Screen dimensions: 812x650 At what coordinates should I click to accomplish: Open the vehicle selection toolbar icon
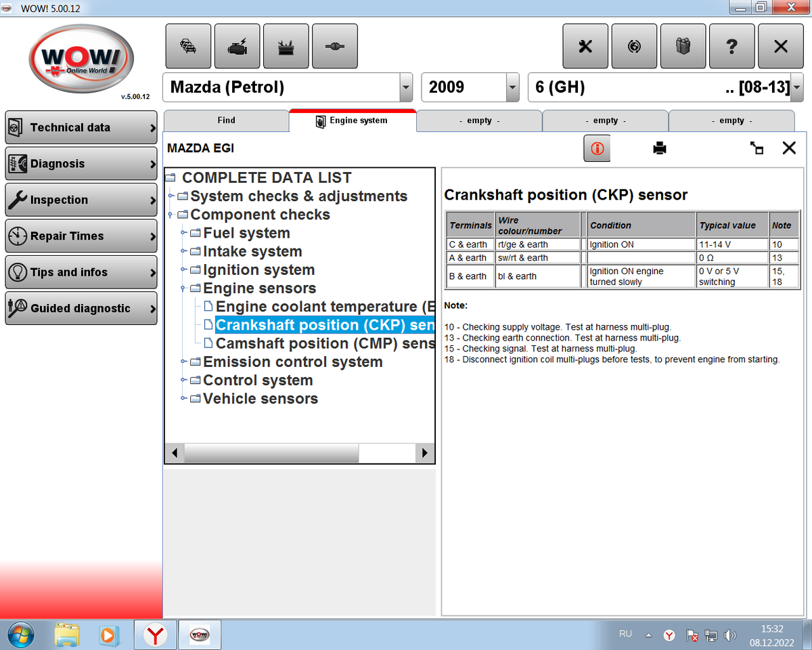188,46
